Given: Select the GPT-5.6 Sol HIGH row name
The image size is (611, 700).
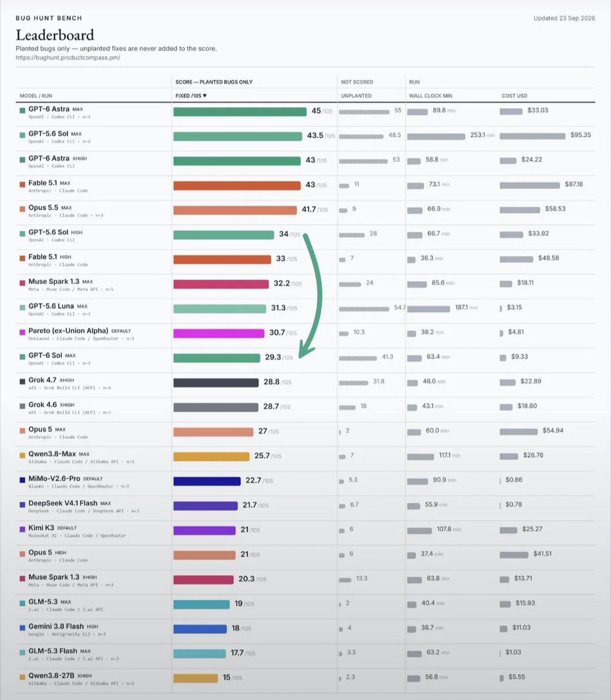Looking at the screenshot, I should (x=55, y=232).
